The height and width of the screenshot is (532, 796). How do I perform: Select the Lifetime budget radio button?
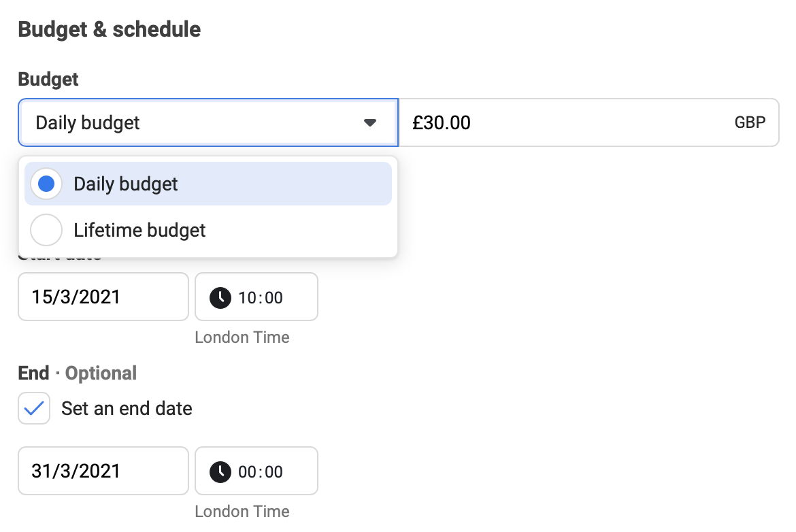(x=46, y=231)
